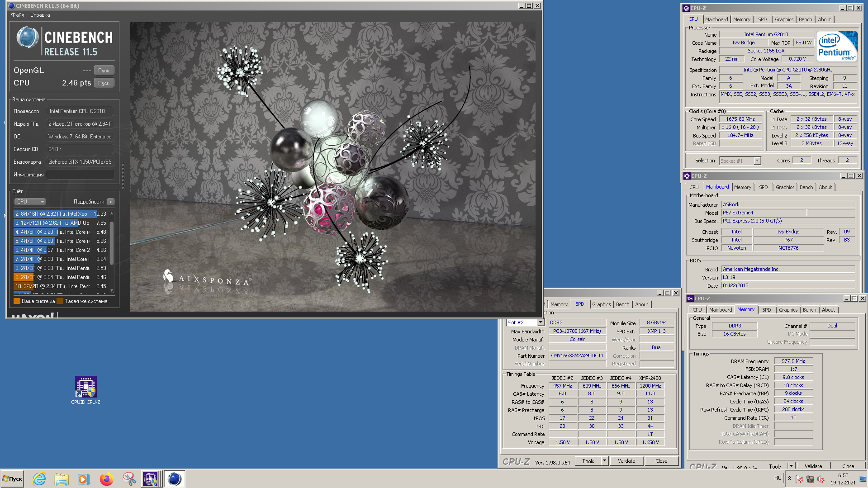This screenshot has height=488, width=868.
Task: Open the network status tray icon
Action: pyautogui.click(x=810, y=479)
